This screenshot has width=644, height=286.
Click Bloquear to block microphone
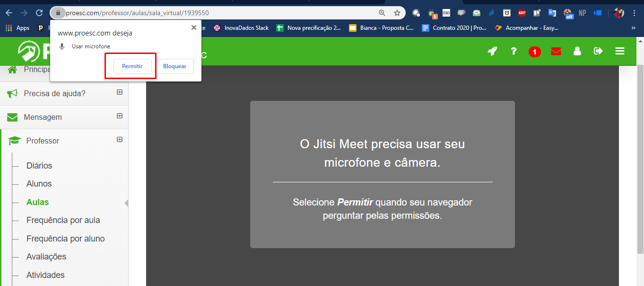pyautogui.click(x=175, y=66)
